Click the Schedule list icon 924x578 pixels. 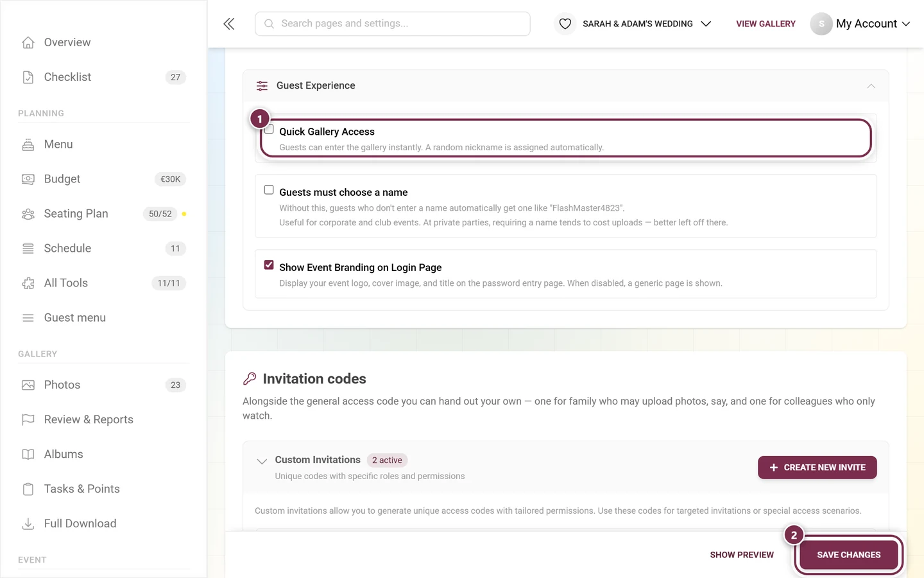pos(28,249)
